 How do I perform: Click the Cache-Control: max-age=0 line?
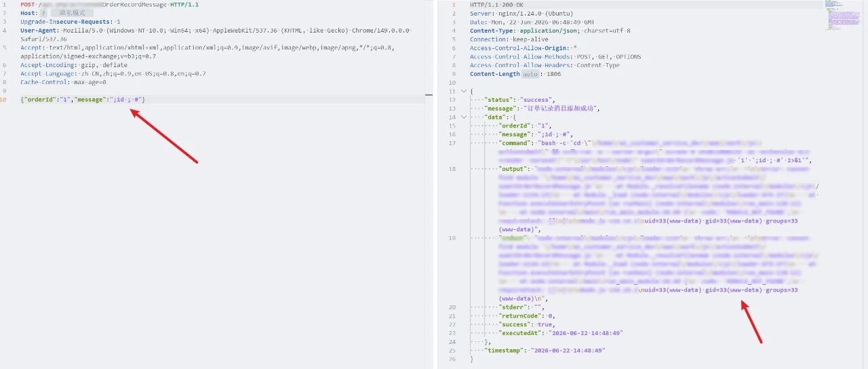[63, 82]
